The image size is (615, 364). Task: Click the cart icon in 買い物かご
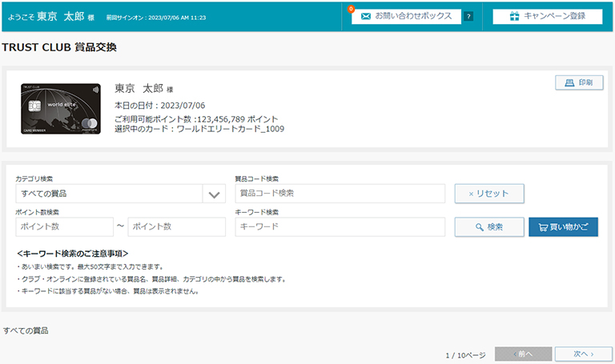pyautogui.click(x=543, y=227)
